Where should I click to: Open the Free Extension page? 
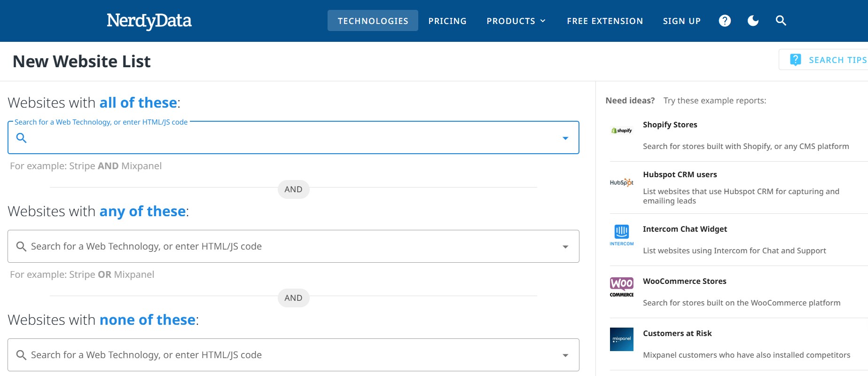click(605, 21)
